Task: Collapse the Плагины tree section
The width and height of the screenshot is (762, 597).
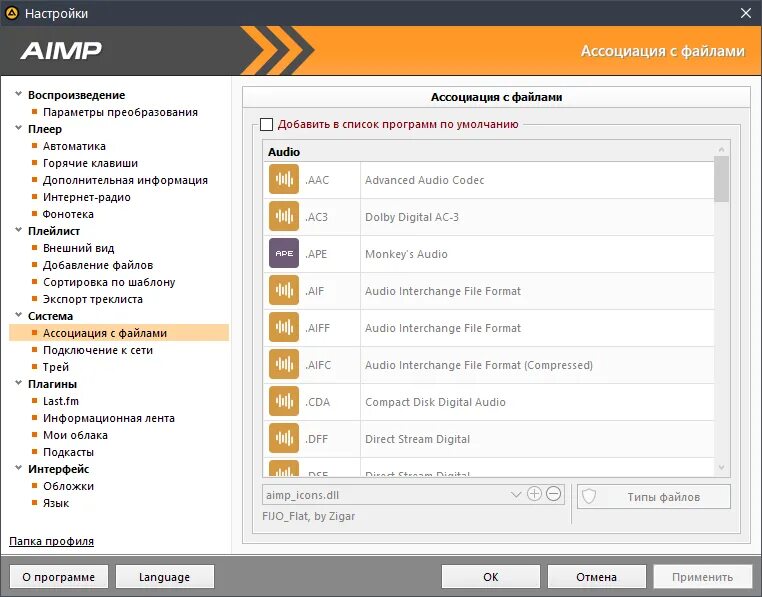Action: pyautogui.click(x=18, y=383)
